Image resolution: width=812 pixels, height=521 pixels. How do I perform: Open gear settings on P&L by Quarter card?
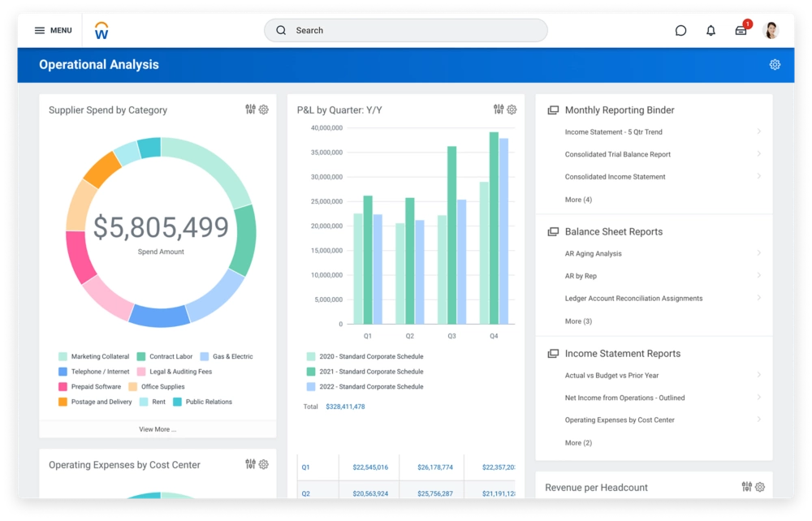512,110
